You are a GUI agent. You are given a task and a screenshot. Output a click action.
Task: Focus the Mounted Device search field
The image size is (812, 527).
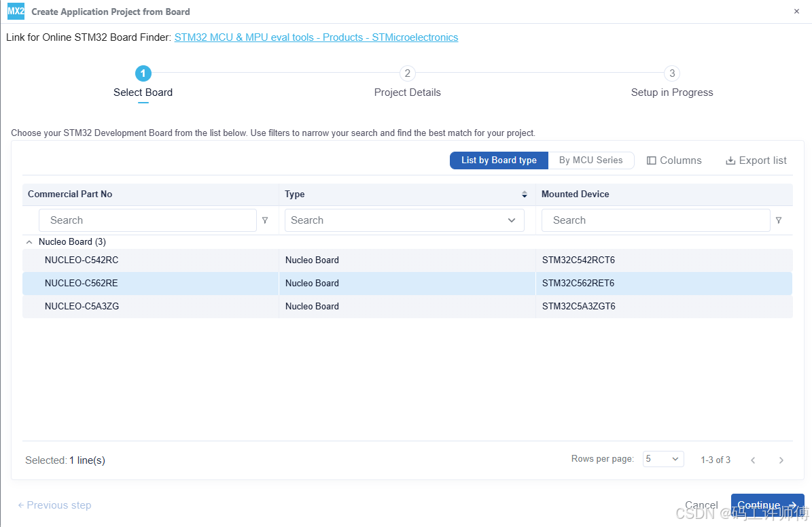pyautogui.click(x=656, y=220)
